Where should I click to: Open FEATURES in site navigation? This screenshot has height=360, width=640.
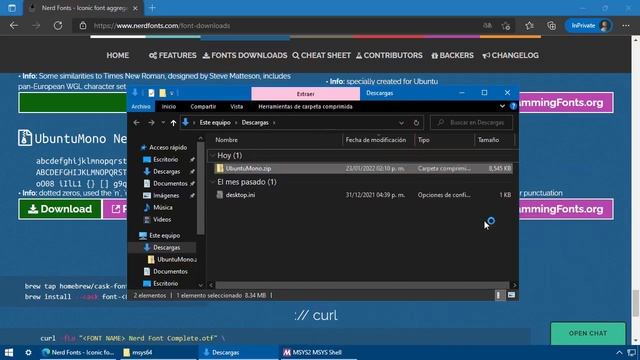tap(173, 56)
